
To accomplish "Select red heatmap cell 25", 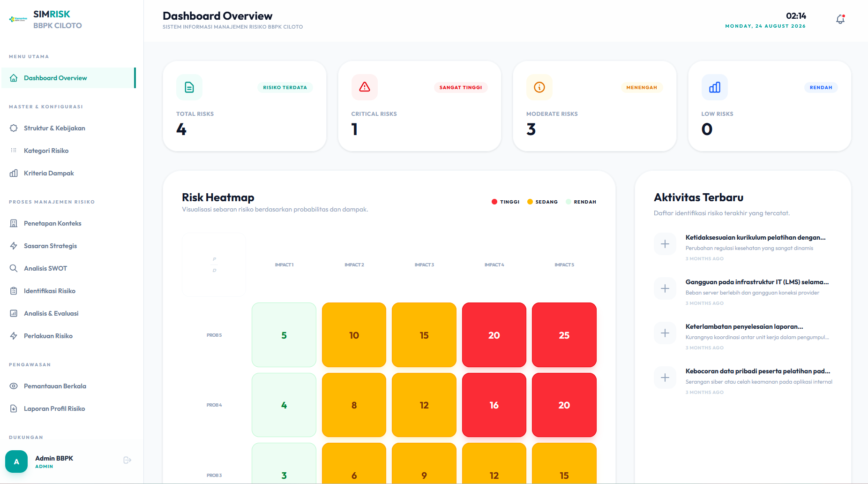I will tap(564, 335).
